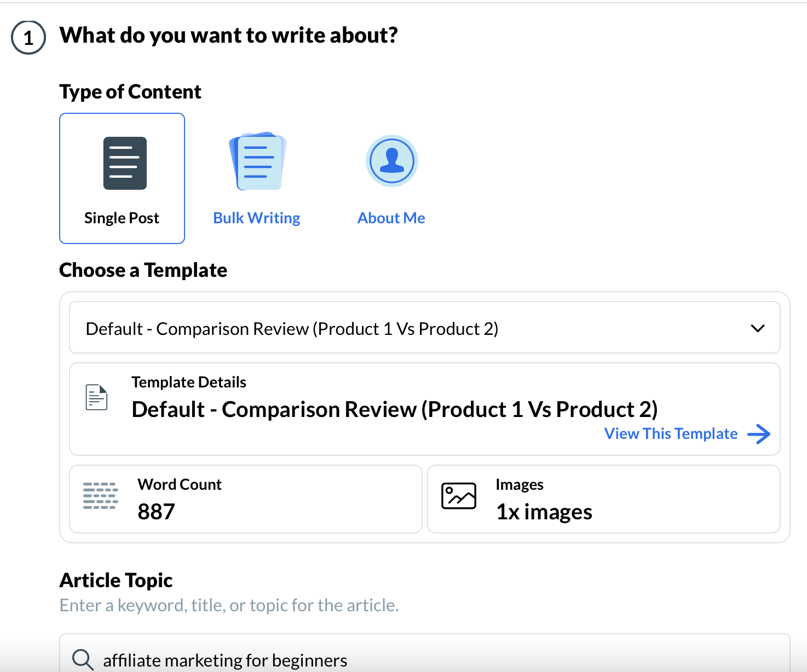Image resolution: width=807 pixels, height=672 pixels.
Task: Click the Images picture icon
Action: point(459,496)
